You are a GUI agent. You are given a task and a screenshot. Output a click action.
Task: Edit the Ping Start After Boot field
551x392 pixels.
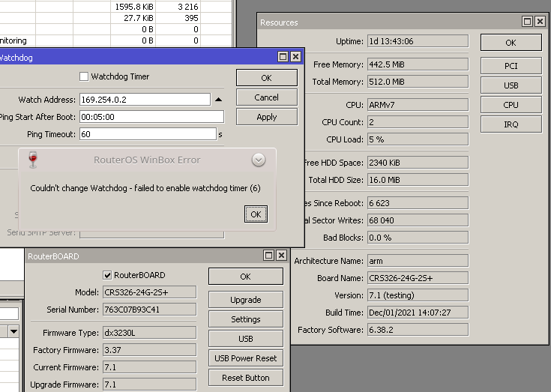click(x=151, y=117)
